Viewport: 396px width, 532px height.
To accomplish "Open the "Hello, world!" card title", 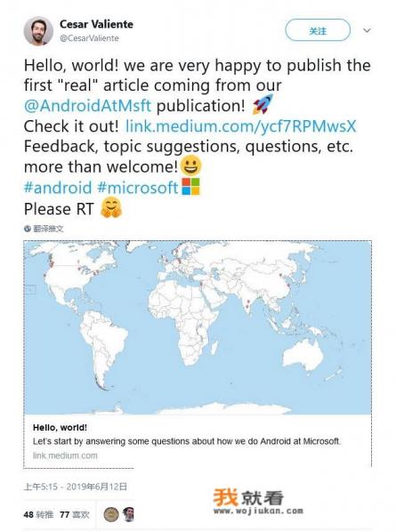I will [x=60, y=428].
